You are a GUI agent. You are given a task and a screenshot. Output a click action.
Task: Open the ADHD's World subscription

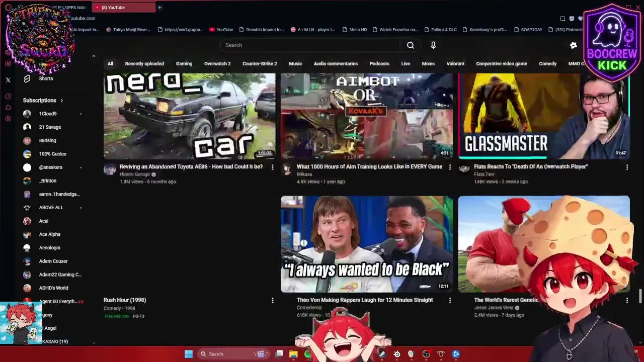[x=53, y=288]
